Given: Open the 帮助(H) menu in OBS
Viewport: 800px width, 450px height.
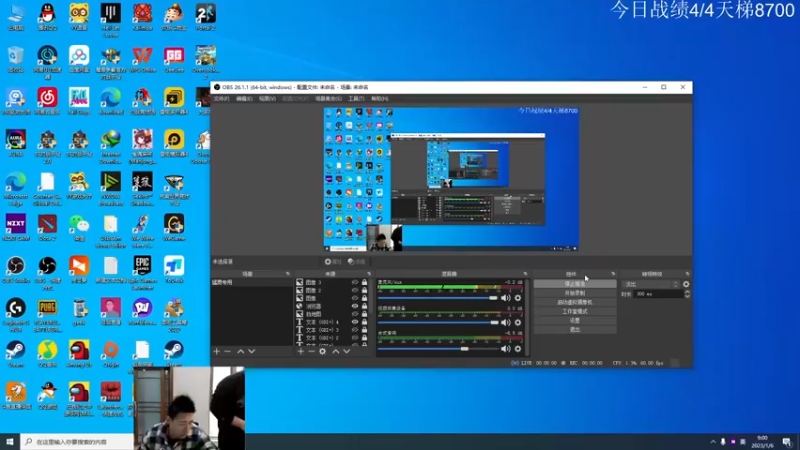Looking at the screenshot, I should [379, 98].
